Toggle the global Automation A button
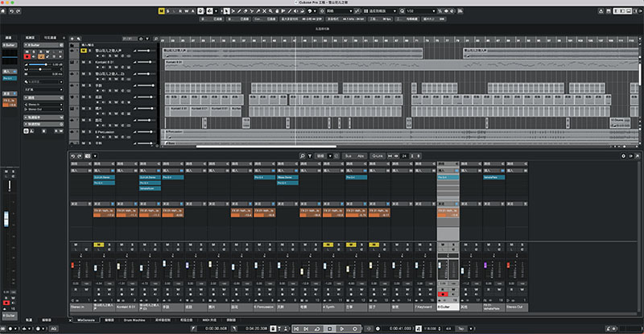644x334 pixels. [192, 11]
